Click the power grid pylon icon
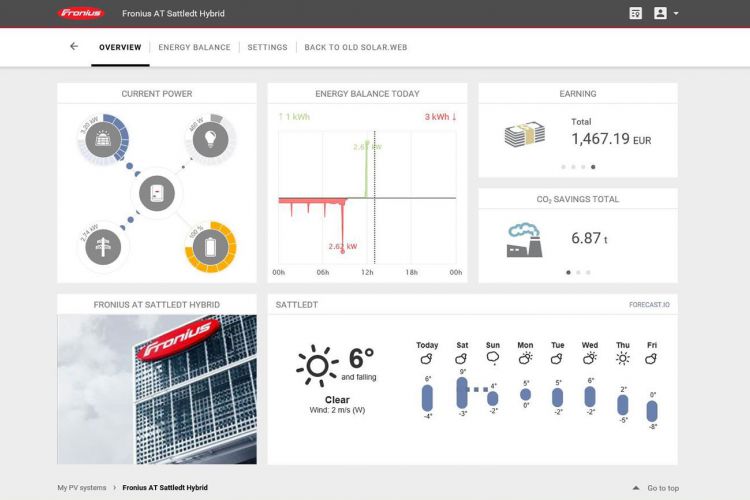The width and height of the screenshot is (750, 500). click(103, 246)
